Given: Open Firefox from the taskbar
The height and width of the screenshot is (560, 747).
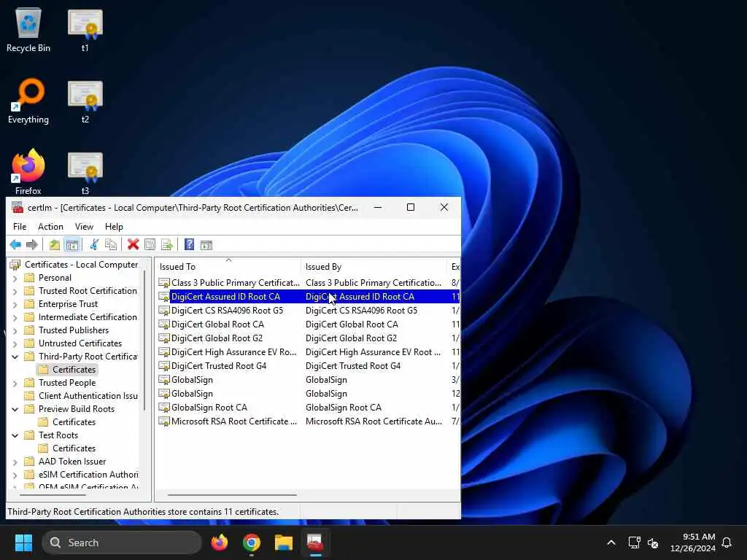Looking at the screenshot, I should coord(219,542).
